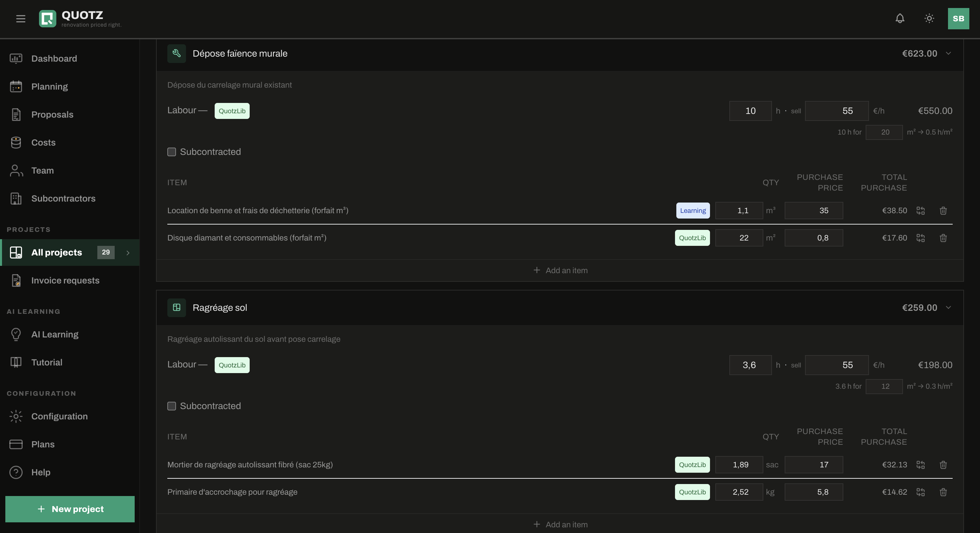Swap the Mortier de ragréage item
This screenshot has height=533, width=980.
(921, 465)
